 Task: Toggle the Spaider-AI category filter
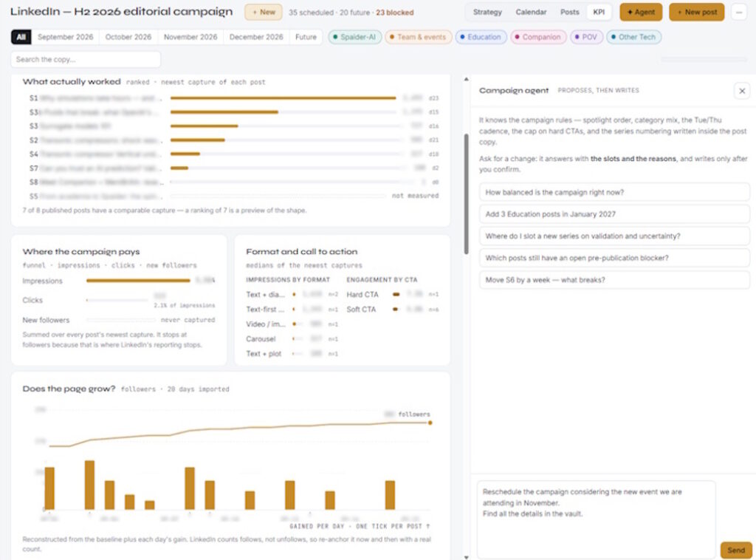click(x=355, y=37)
